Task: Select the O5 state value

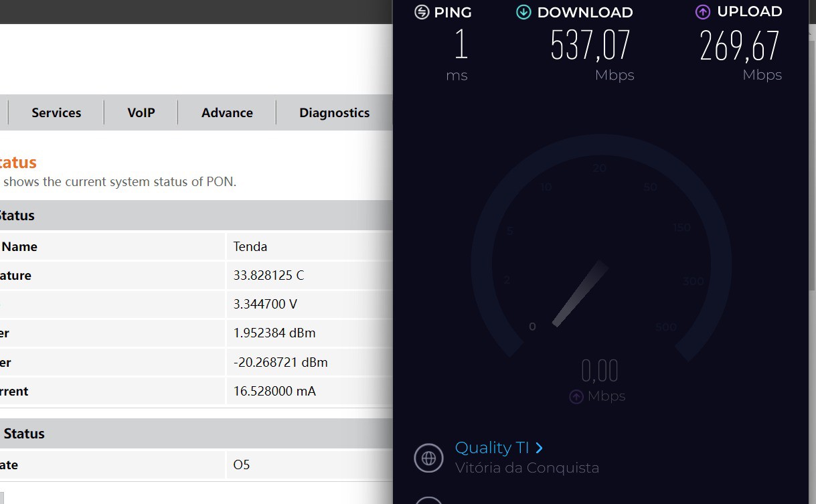Action: click(242, 465)
